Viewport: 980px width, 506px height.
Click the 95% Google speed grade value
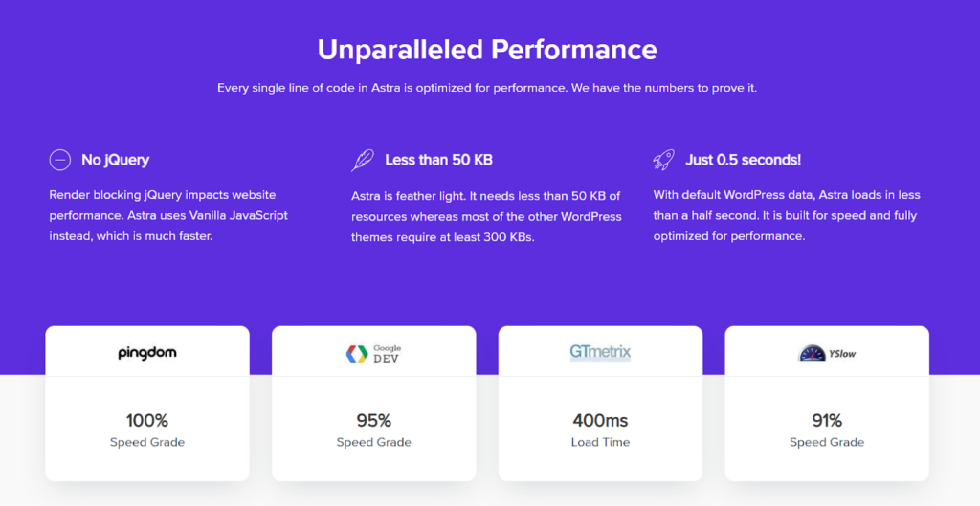click(374, 421)
